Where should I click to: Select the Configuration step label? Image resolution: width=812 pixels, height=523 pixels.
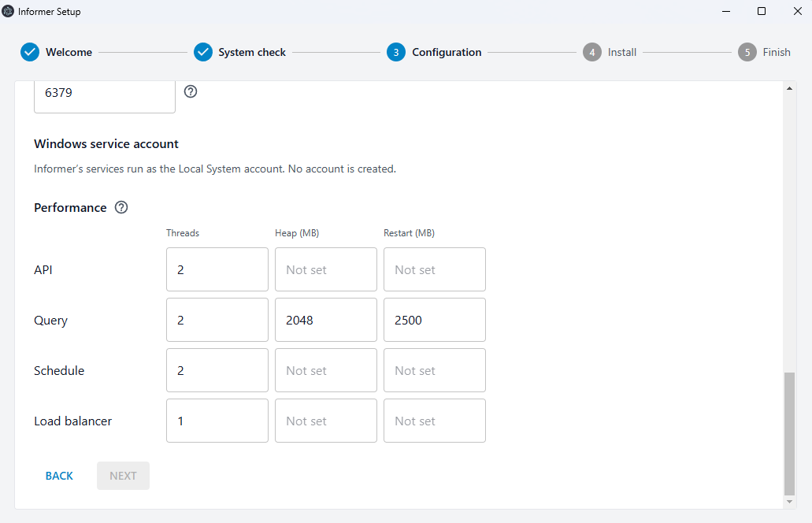click(x=447, y=52)
